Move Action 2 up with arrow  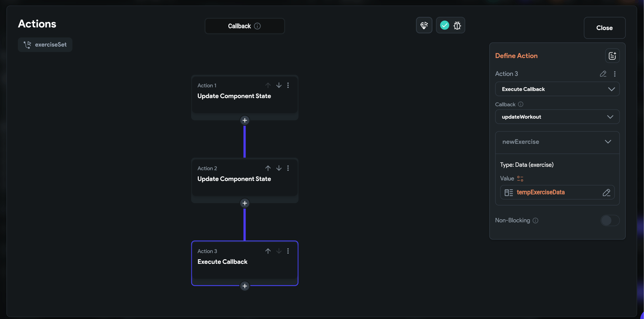268,168
